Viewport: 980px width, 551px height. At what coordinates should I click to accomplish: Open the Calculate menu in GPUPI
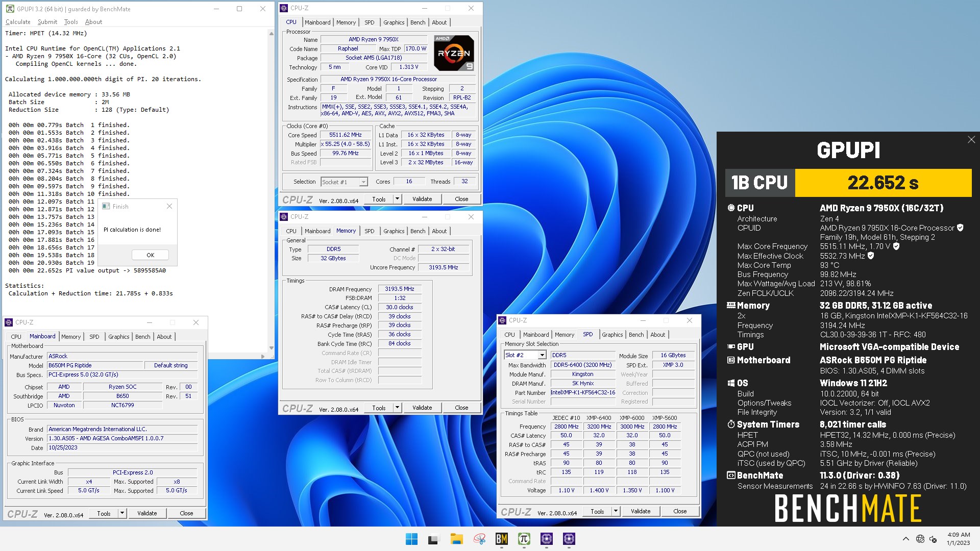coord(18,22)
